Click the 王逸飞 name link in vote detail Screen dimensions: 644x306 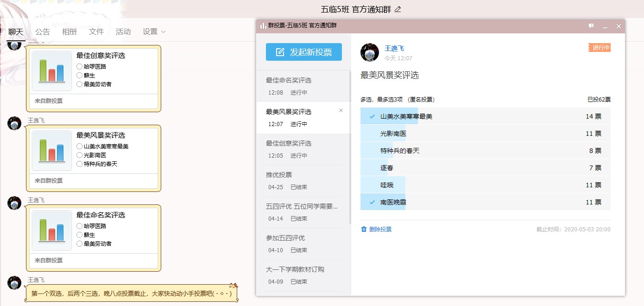click(394, 48)
